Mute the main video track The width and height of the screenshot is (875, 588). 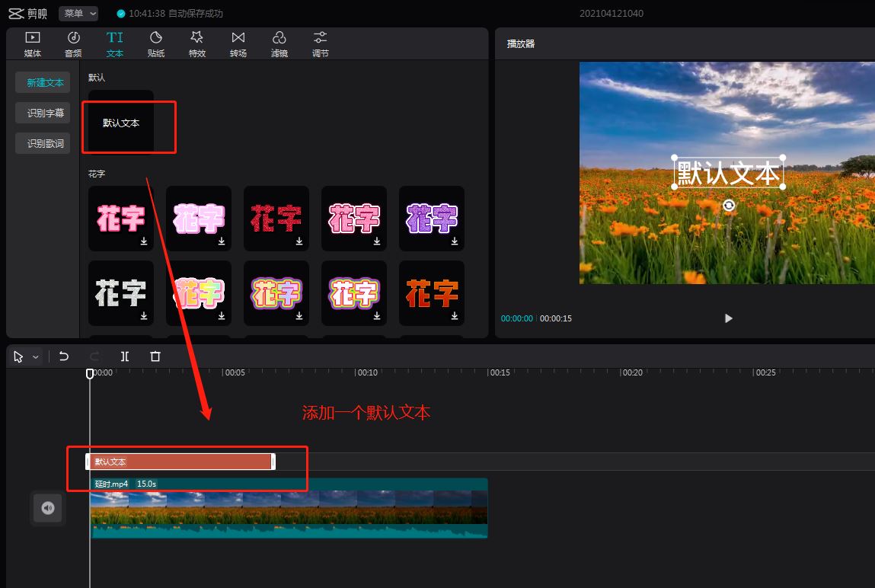(x=47, y=508)
